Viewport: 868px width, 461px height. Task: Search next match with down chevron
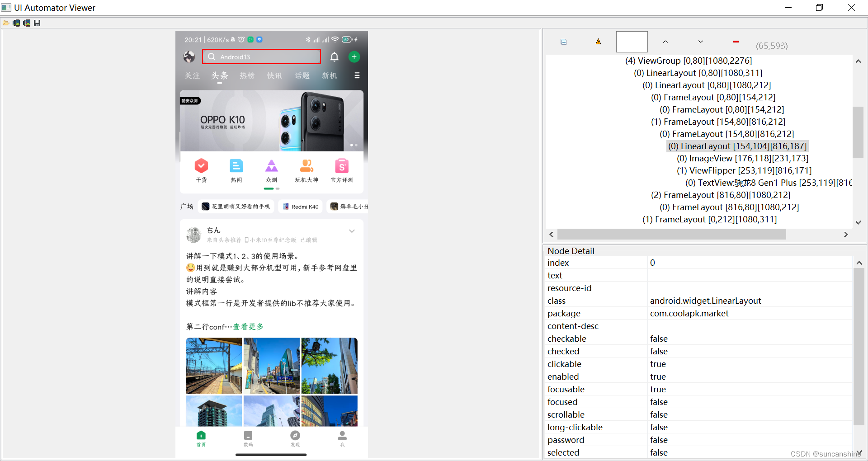click(700, 41)
